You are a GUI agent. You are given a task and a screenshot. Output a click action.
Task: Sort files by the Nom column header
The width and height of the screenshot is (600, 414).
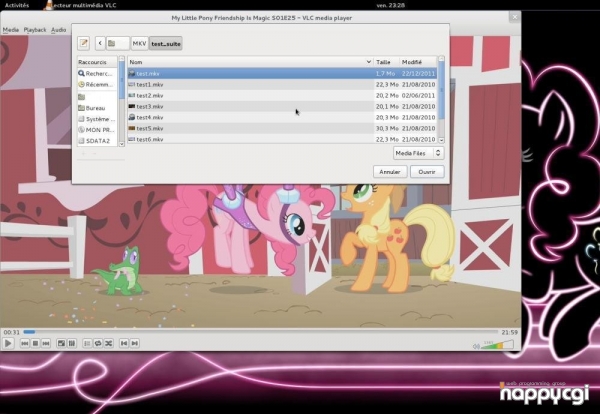click(250, 62)
